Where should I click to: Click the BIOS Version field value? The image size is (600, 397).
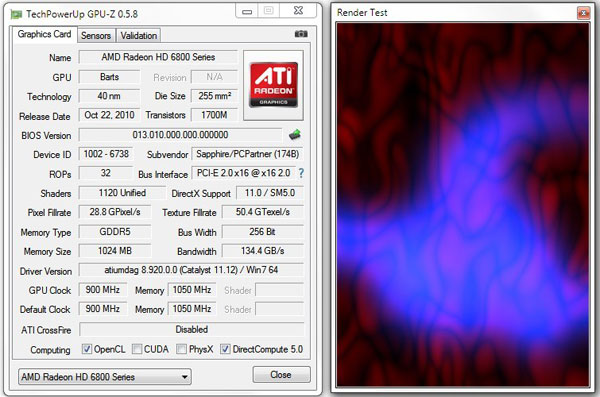coord(180,135)
